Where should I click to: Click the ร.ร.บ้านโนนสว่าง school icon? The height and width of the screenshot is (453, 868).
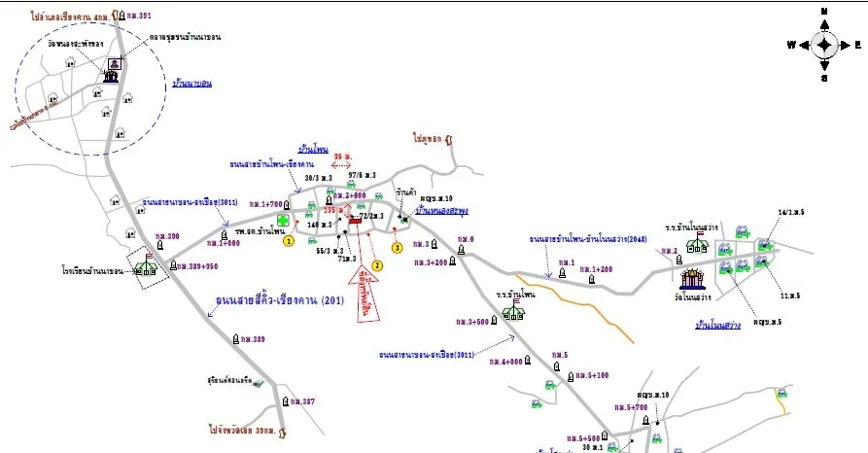pos(698,243)
